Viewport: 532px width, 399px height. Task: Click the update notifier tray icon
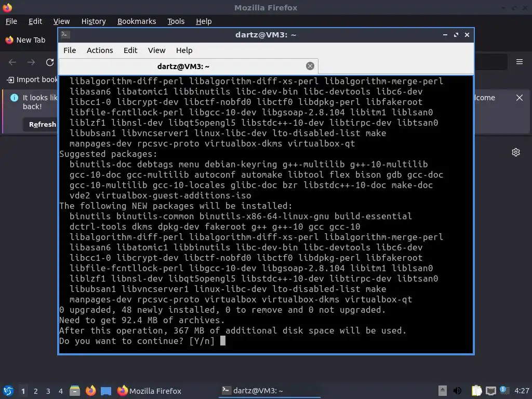(504, 390)
